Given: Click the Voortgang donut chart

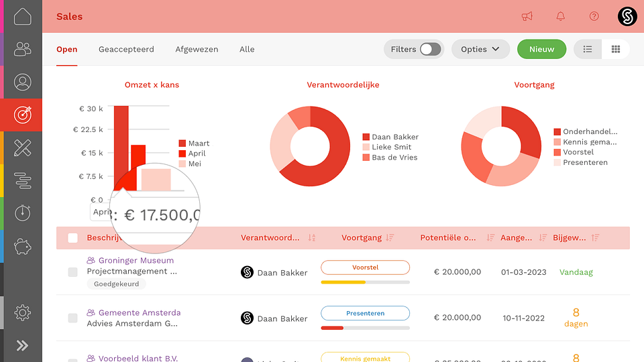Looking at the screenshot, I should 501,146.
